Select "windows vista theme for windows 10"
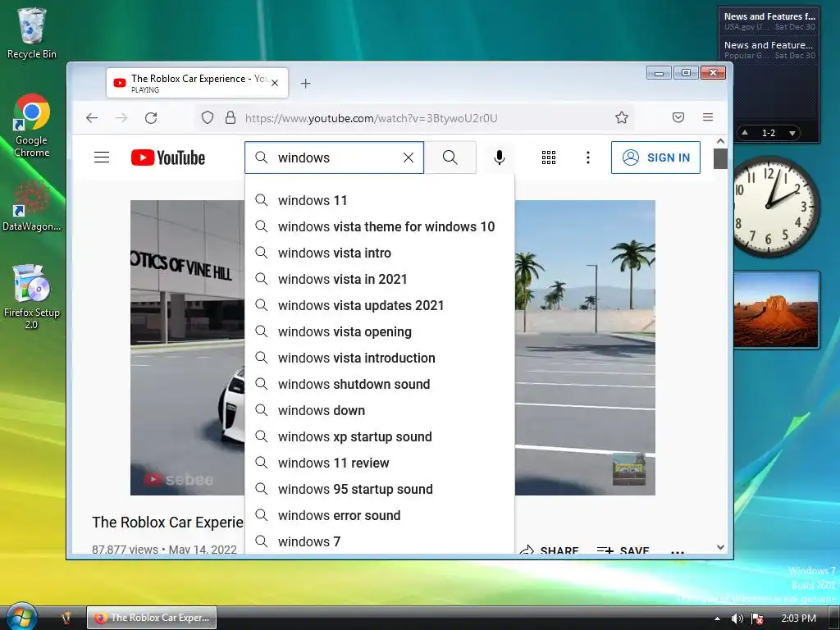Viewport: 840px width, 630px height. click(x=379, y=226)
